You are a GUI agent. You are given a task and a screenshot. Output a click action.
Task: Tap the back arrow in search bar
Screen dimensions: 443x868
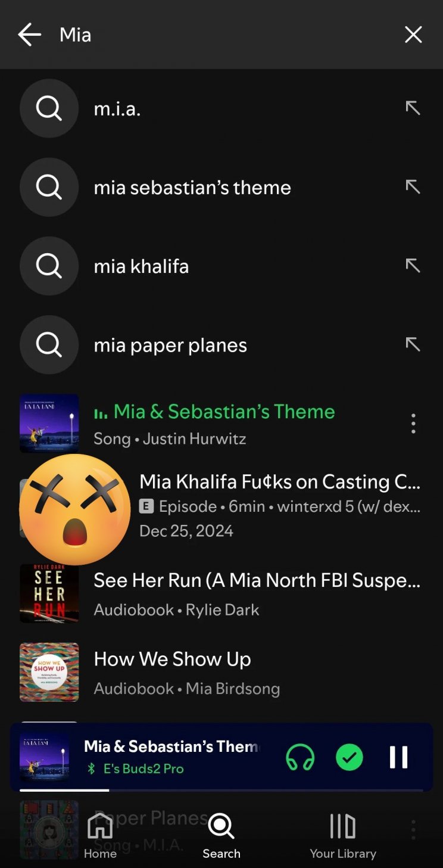point(29,35)
